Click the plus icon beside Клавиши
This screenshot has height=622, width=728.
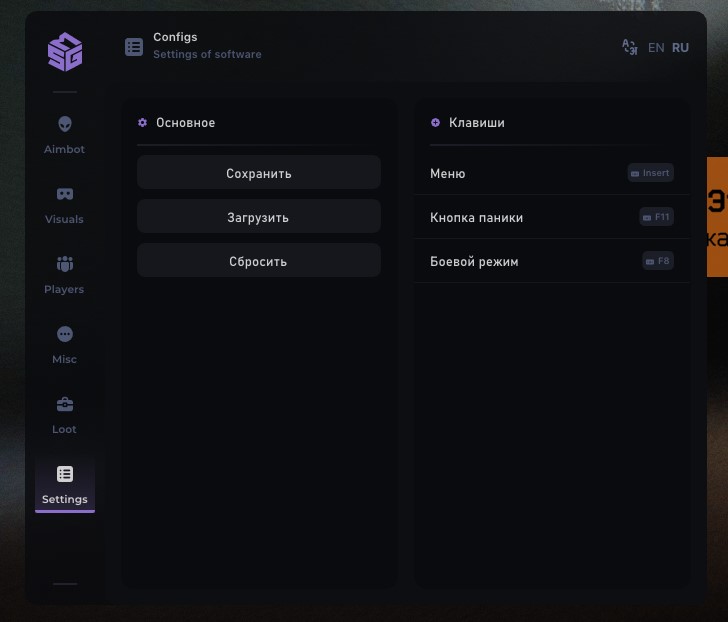point(435,123)
